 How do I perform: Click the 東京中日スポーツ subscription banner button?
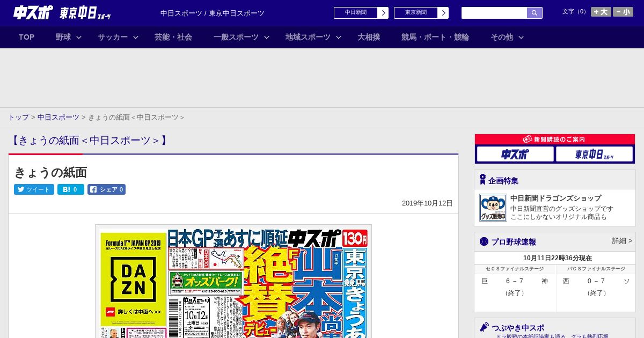click(595, 154)
